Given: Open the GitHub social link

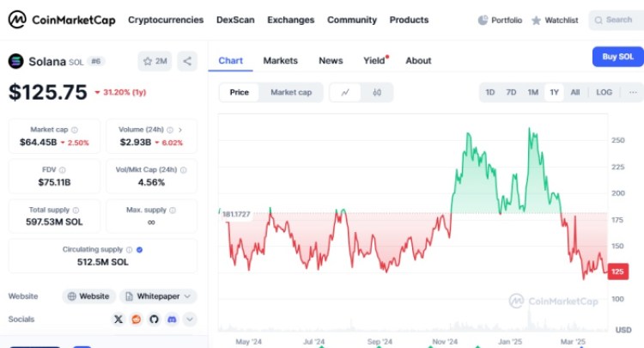Looking at the screenshot, I should pos(154,319).
